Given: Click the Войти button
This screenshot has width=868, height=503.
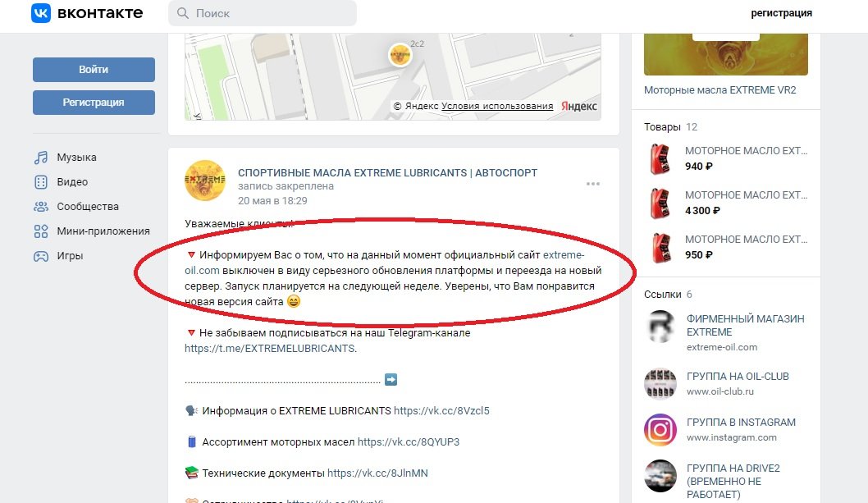Looking at the screenshot, I should coord(94,70).
